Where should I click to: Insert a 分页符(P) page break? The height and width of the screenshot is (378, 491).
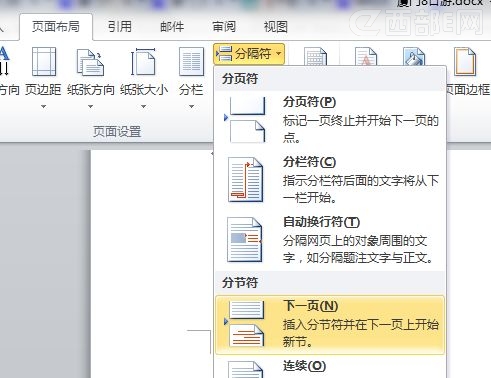[330, 120]
